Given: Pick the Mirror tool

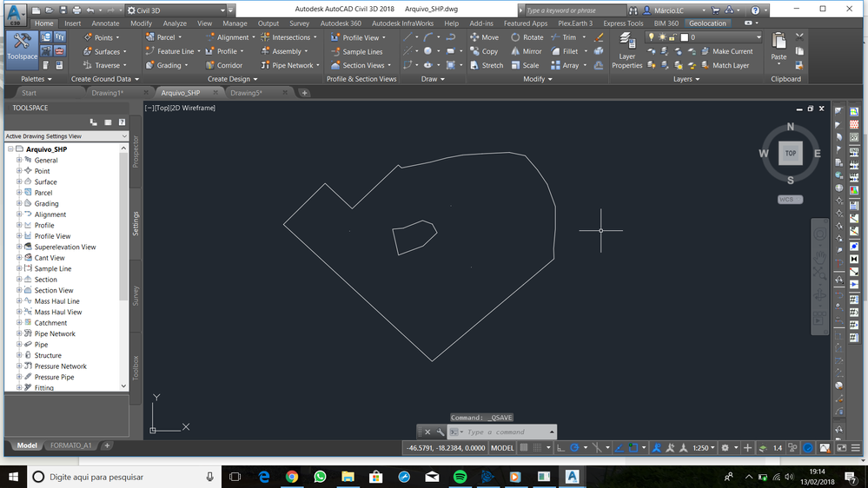Looking at the screenshot, I should [x=526, y=51].
